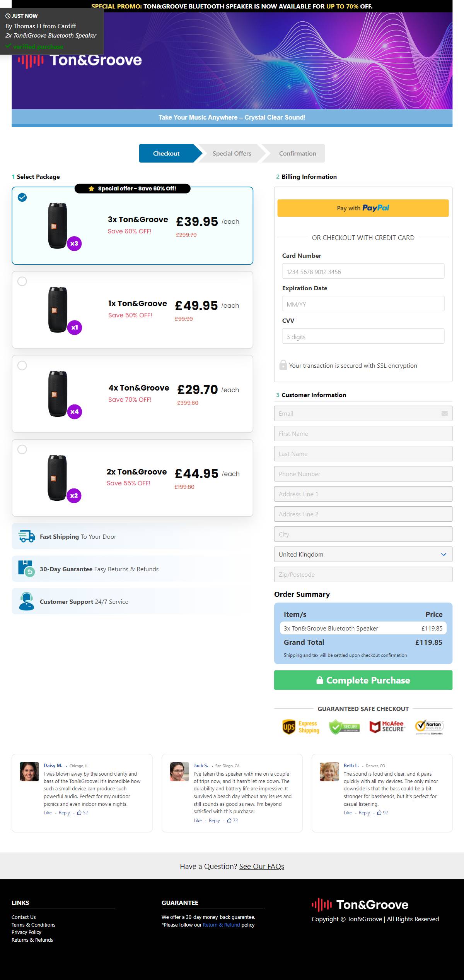Choose the 2x Ton&Groove package radio
Screen dimensions: 464x980
click(22, 449)
